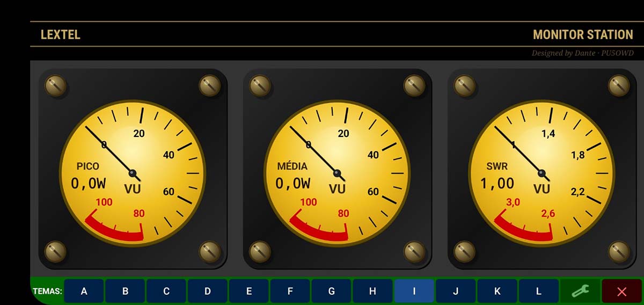
Task: Click the red 2,6 SWR scale mark
Action: (548, 213)
